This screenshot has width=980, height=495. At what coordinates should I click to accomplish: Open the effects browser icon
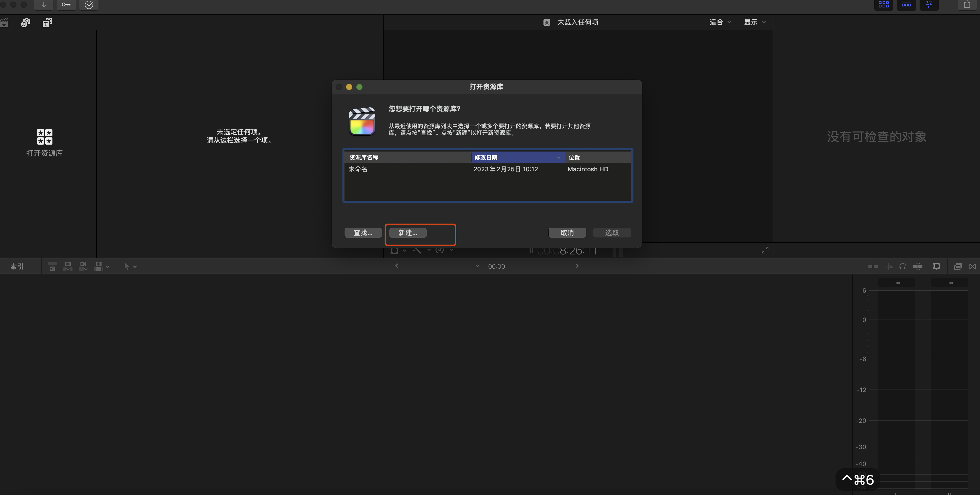click(x=958, y=267)
